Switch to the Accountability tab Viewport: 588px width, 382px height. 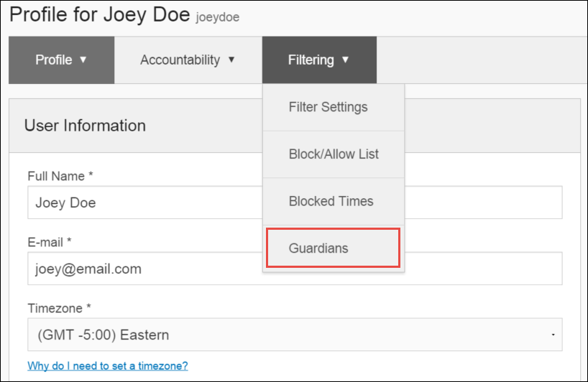pos(188,60)
